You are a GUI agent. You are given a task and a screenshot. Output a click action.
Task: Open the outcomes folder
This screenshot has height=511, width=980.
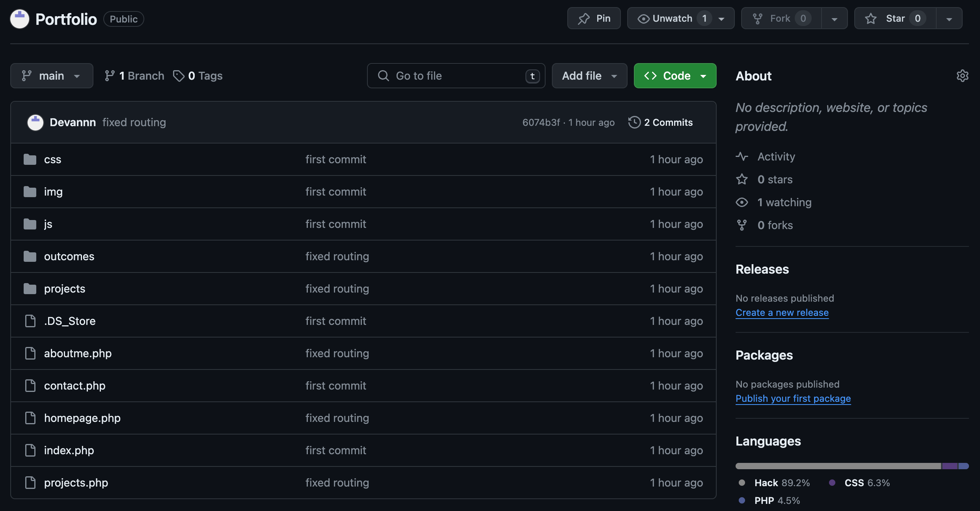coord(69,256)
